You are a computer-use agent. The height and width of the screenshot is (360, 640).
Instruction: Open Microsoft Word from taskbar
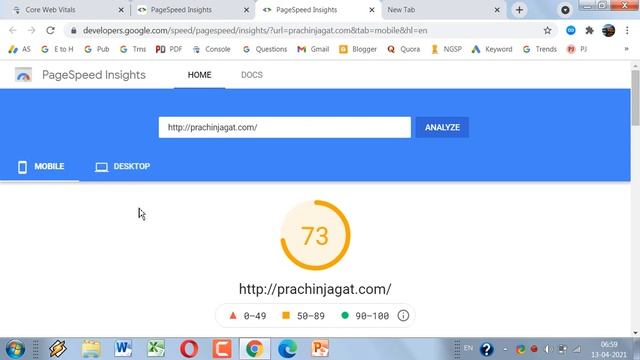tap(123, 349)
